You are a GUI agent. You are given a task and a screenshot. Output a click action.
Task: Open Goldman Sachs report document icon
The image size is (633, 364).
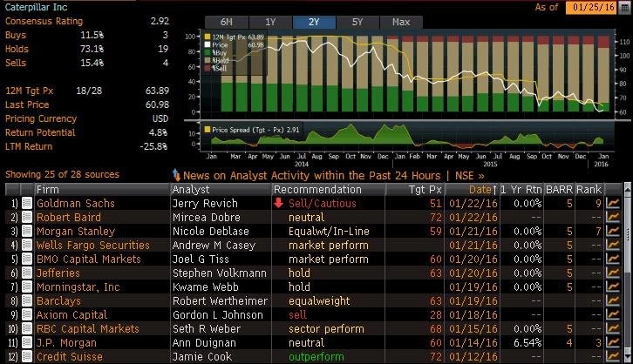(x=27, y=203)
